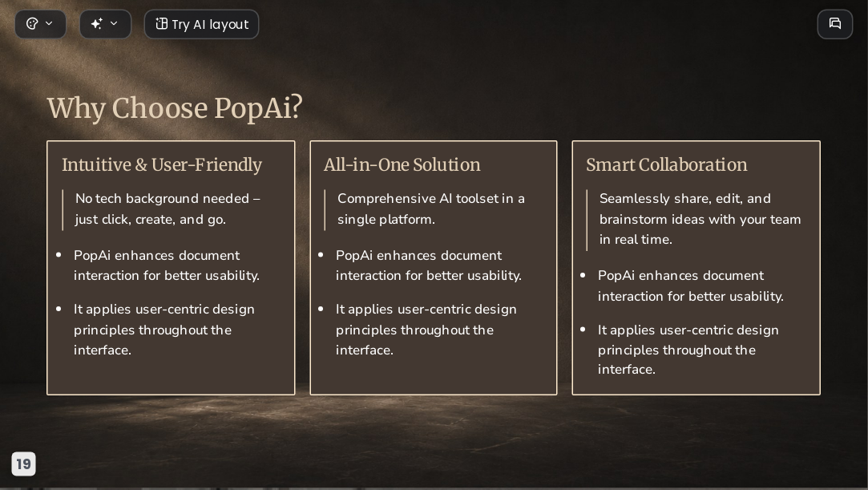
Task: Click the 'Why Choose PopAi?' slide title
Action: point(175,108)
